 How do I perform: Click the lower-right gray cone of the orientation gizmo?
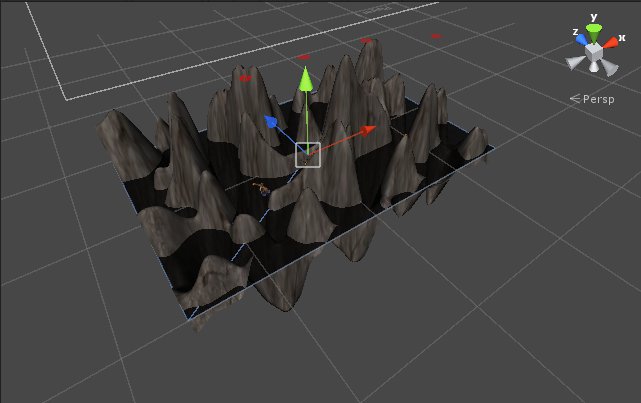coord(609,67)
